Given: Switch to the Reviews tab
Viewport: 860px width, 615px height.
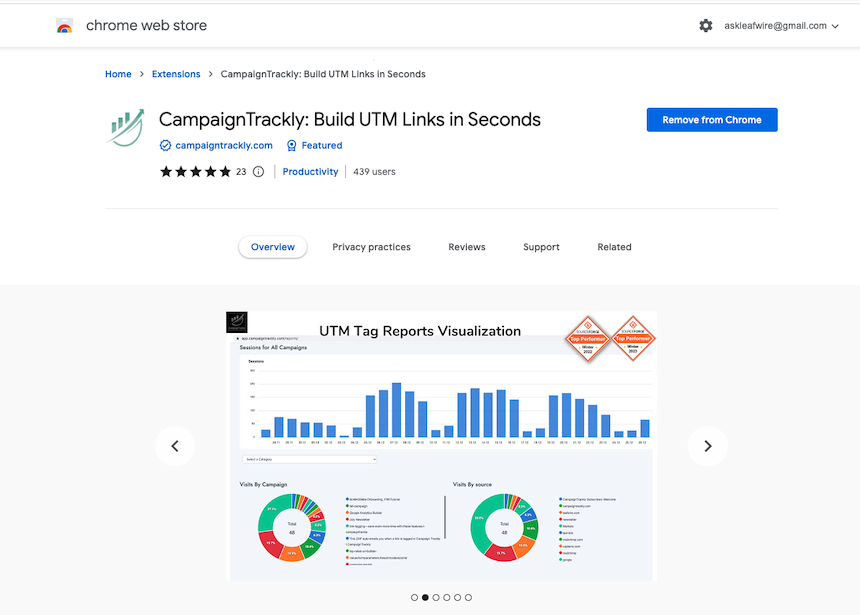Looking at the screenshot, I should (467, 247).
